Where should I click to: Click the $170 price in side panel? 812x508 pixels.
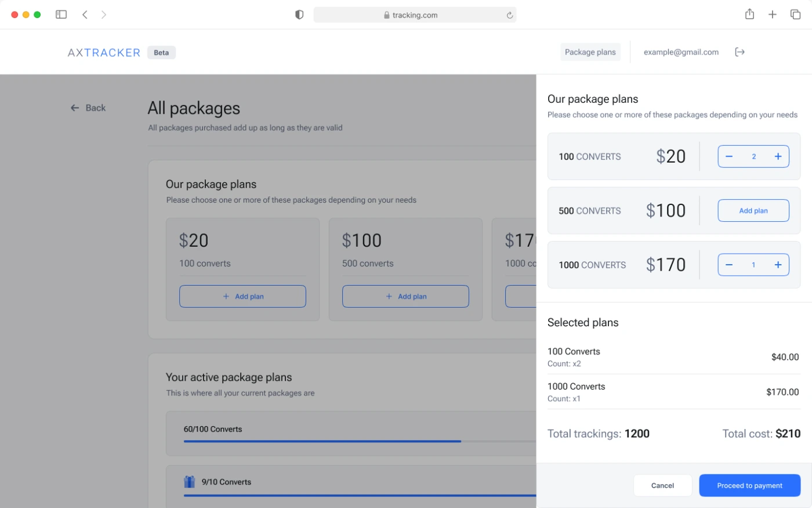pos(666,265)
